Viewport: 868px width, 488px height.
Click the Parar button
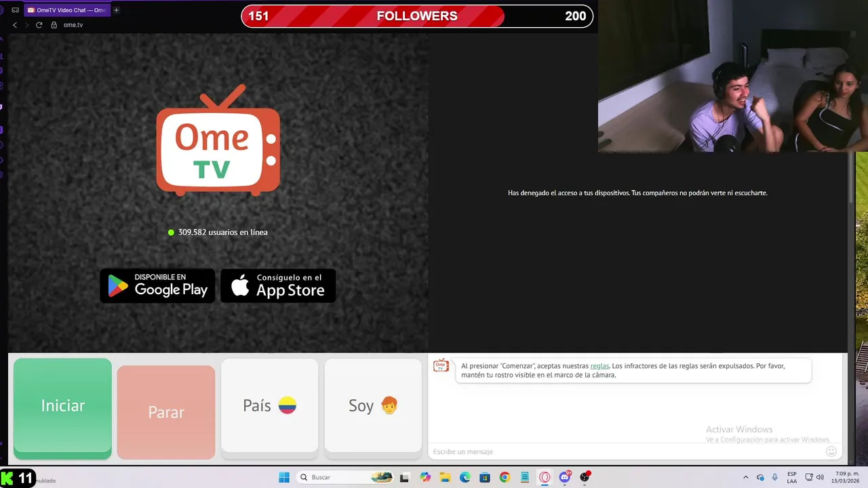click(x=166, y=411)
